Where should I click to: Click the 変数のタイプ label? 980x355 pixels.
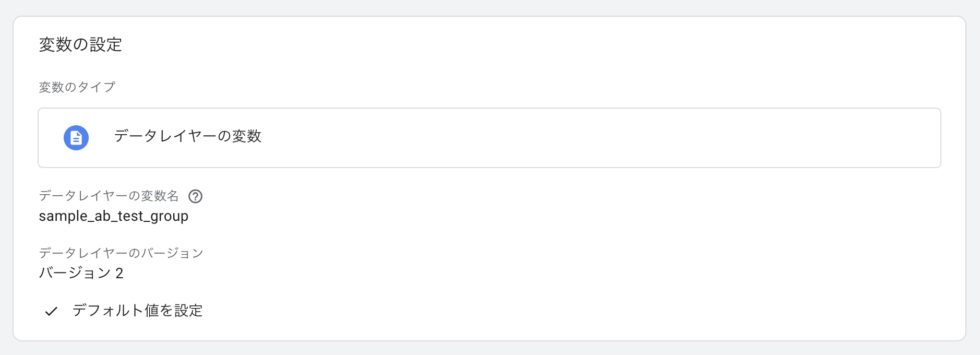pos(77,87)
